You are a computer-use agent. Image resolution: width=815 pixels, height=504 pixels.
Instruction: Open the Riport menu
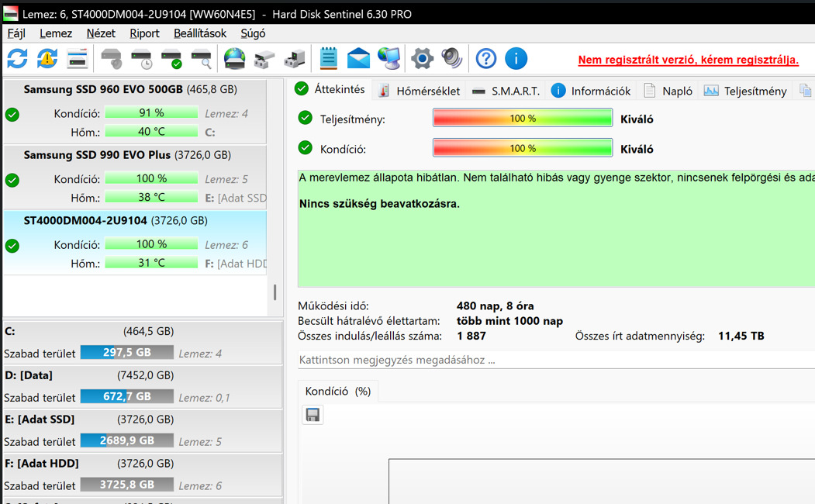144,33
